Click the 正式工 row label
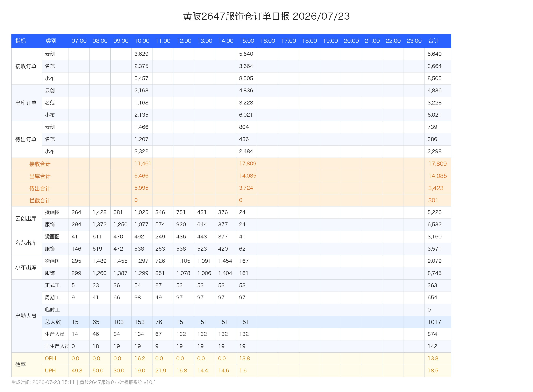 point(52,285)
